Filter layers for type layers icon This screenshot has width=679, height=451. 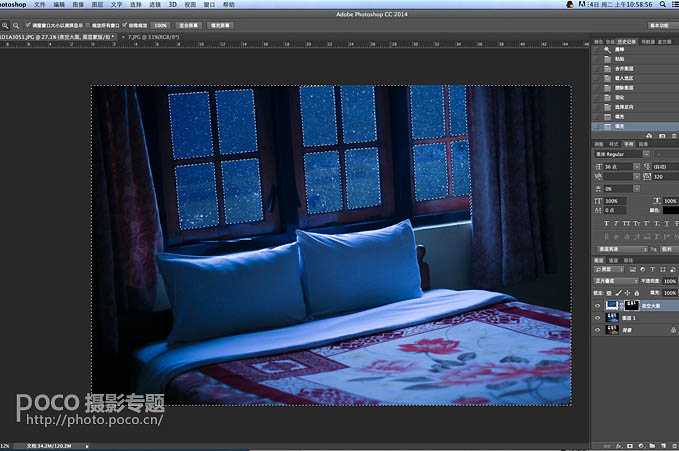653,269
